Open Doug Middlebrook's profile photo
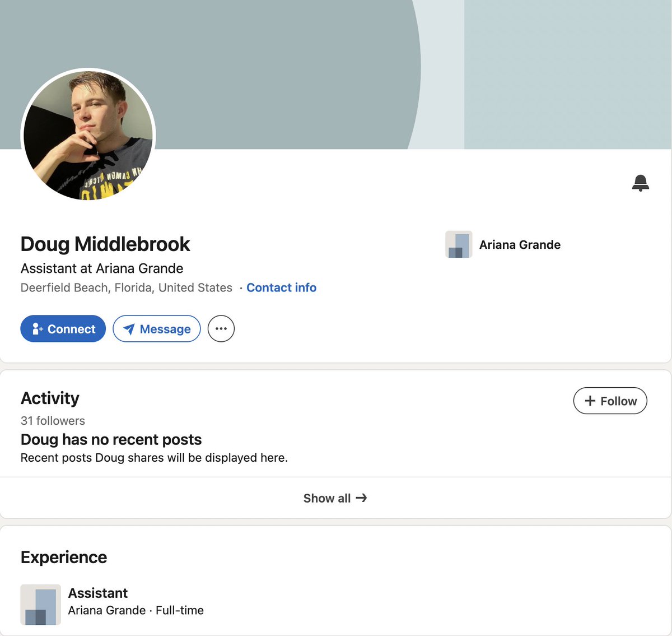This screenshot has height=636, width=672. point(88,134)
